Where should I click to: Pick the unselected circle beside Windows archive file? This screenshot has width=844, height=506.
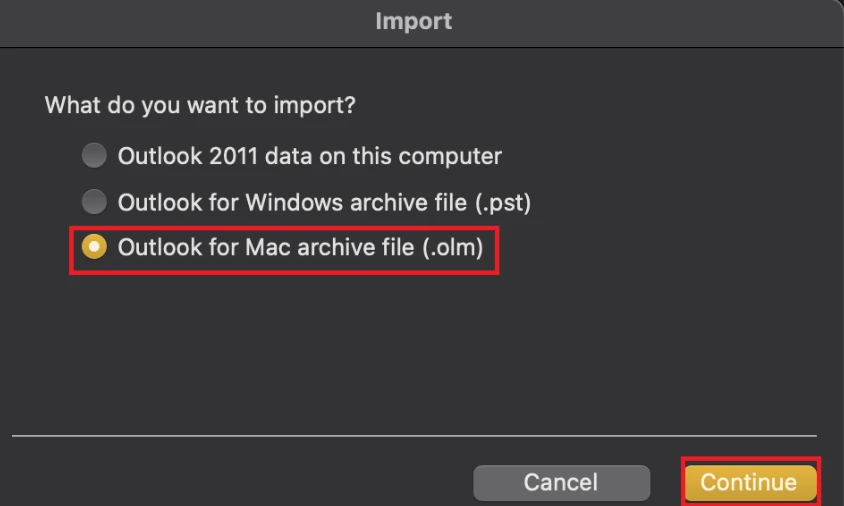pos(94,202)
